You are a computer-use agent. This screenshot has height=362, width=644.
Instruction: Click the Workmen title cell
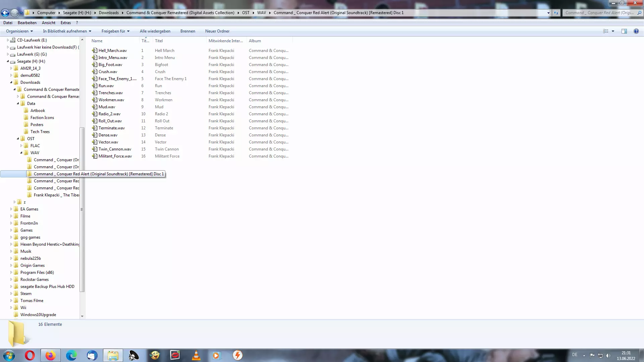(x=164, y=100)
